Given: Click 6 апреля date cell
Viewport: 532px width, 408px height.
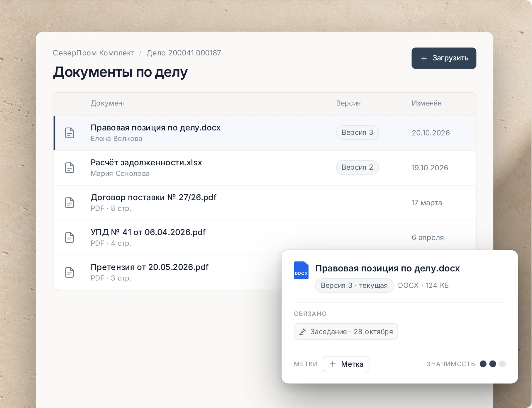Looking at the screenshot, I should [428, 237].
